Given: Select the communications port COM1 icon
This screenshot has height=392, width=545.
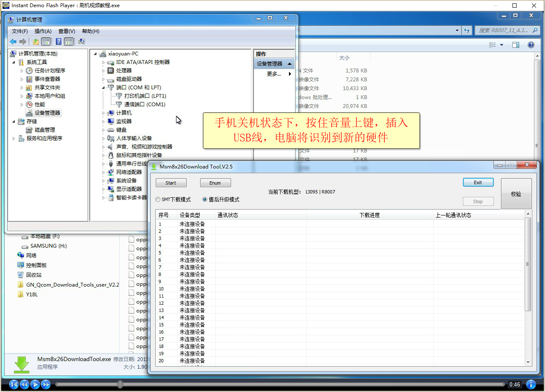Looking at the screenshot, I should coord(119,104).
